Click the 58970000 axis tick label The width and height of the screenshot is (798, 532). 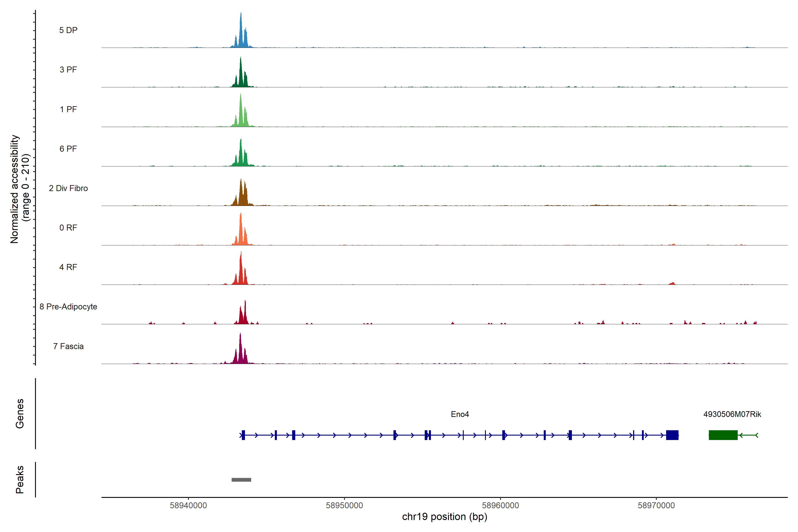tap(656, 505)
